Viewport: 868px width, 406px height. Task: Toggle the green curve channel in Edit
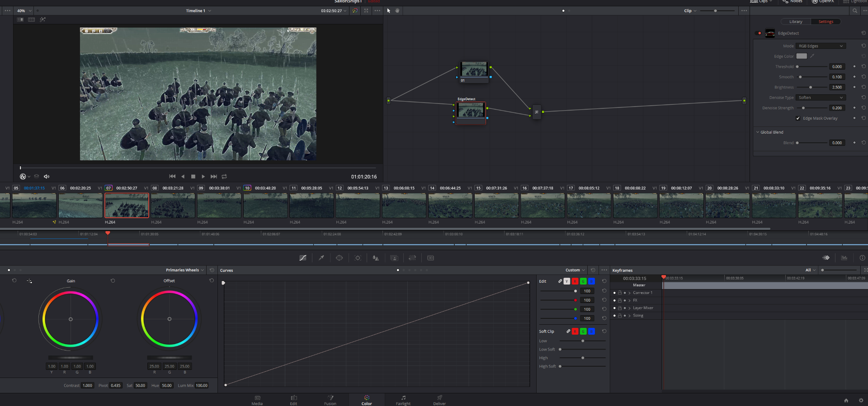583,281
